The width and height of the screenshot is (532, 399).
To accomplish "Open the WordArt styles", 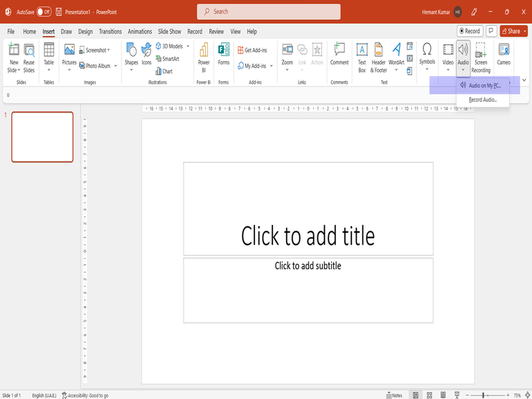I will [396, 55].
